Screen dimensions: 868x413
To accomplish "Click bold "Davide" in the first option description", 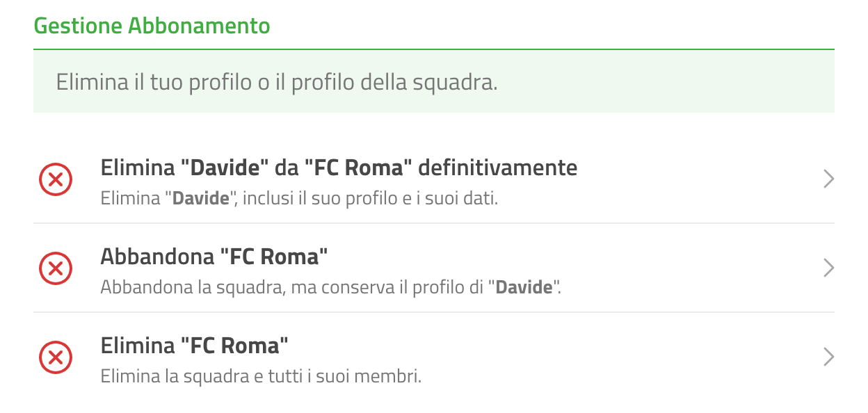I will point(201,199).
